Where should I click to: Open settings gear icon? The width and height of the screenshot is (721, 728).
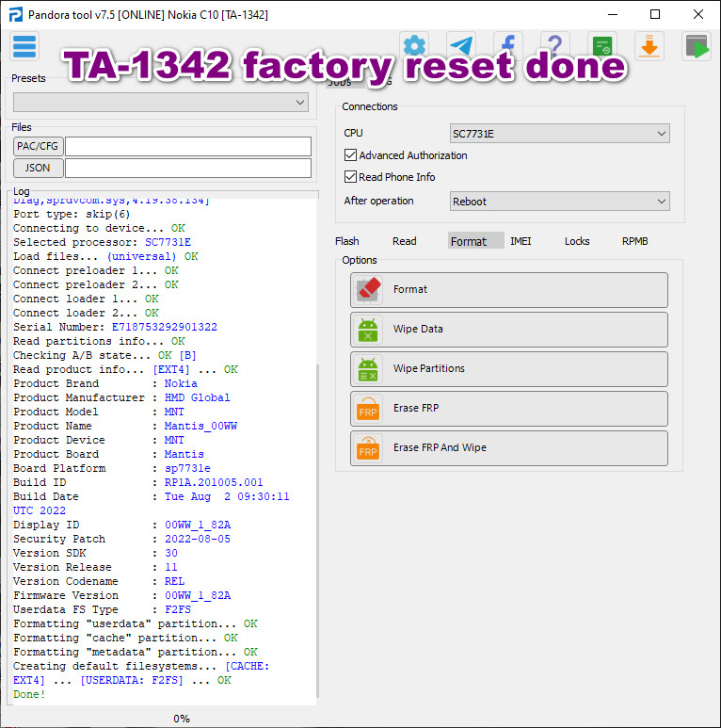(414, 46)
